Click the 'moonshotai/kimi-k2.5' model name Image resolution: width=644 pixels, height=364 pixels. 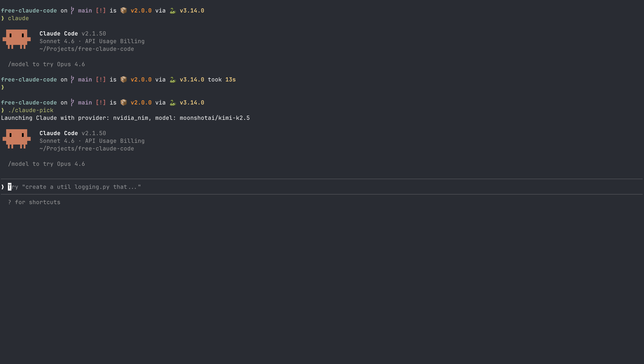coord(214,118)
